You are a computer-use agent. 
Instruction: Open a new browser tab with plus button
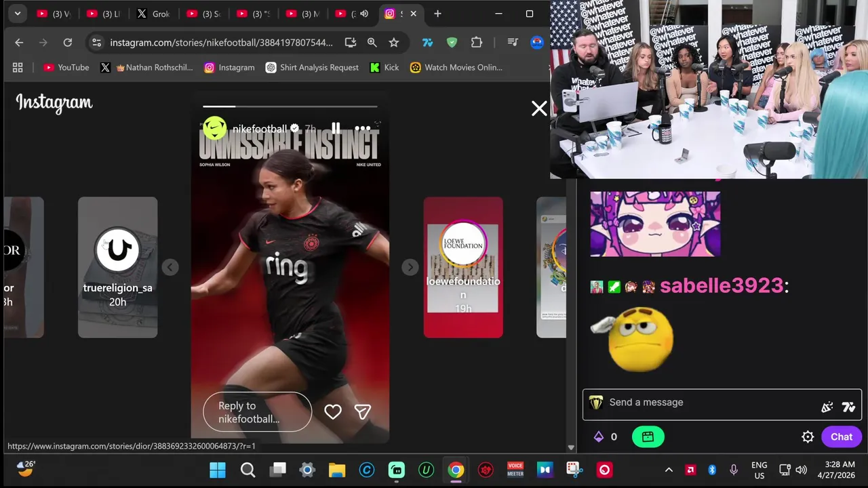[437, 14]
